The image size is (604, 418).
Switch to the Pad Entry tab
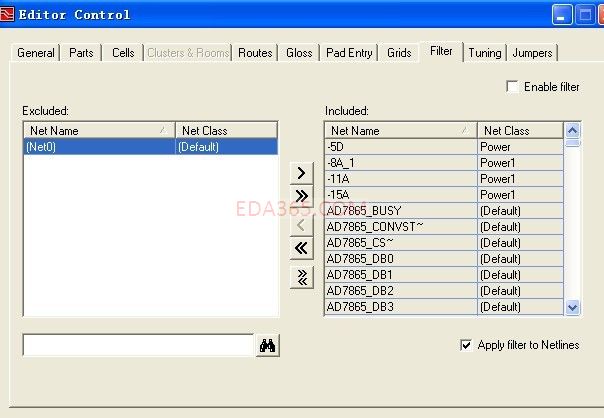coord(349,53)
